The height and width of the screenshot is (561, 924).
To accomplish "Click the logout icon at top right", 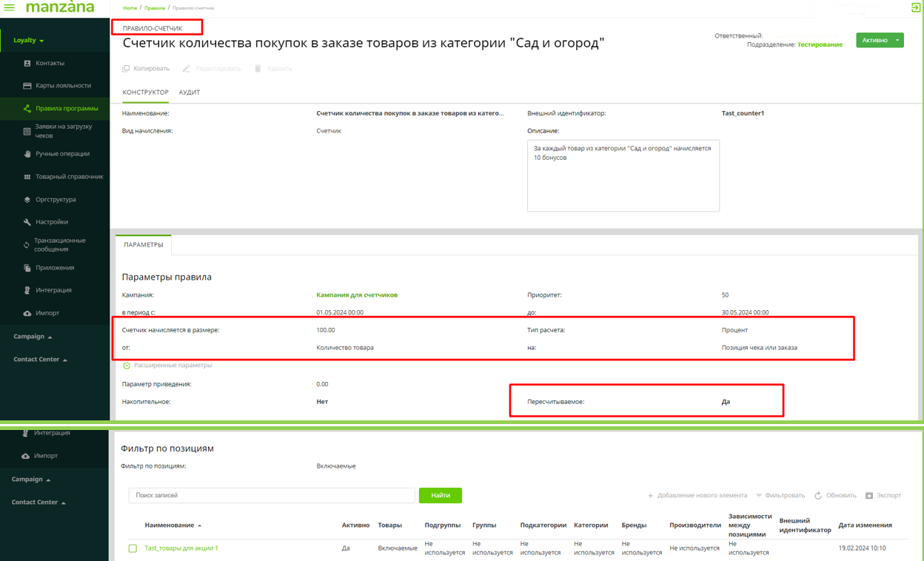I will click(915, 7).
